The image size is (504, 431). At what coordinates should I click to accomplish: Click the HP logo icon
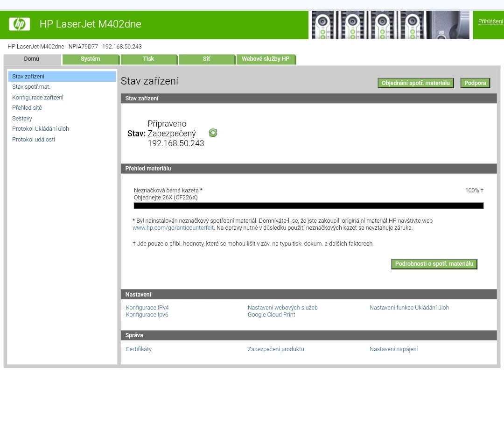(19, 24)
